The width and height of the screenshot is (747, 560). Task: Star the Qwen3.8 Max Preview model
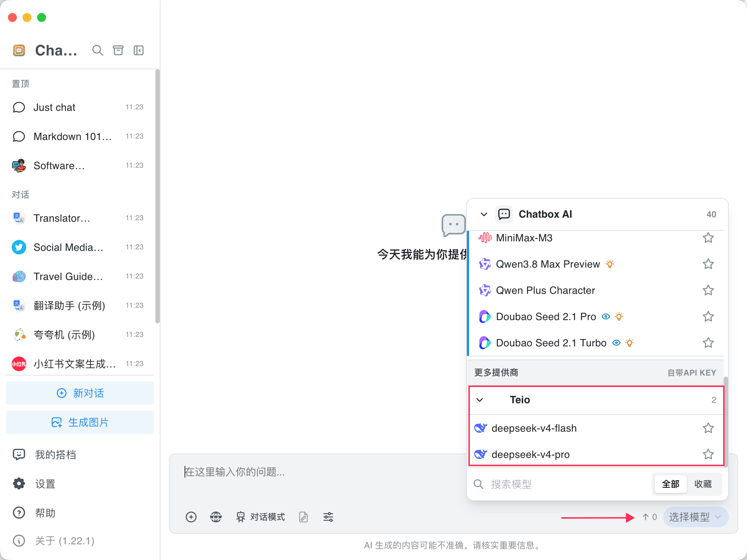708,264
